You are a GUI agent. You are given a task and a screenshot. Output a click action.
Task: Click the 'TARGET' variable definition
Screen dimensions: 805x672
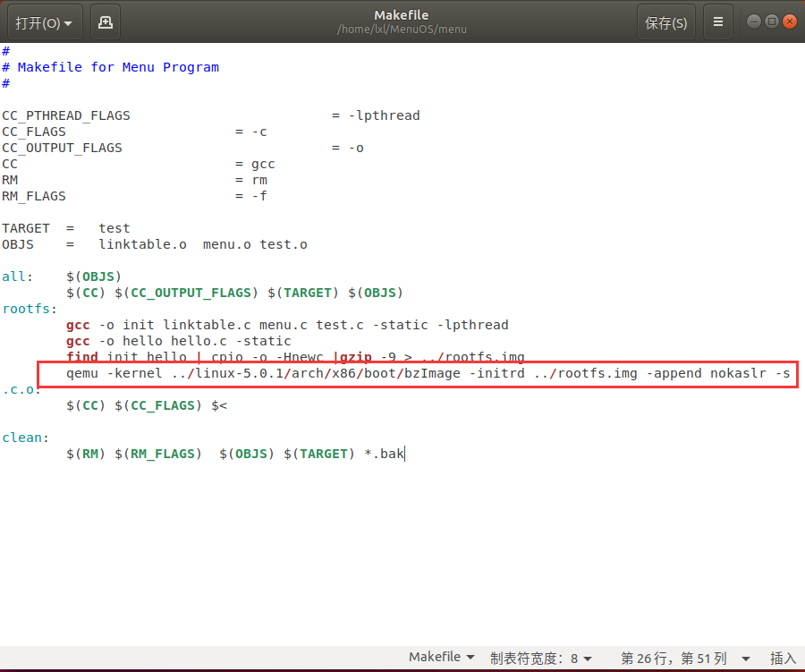(x=26, y=228)
